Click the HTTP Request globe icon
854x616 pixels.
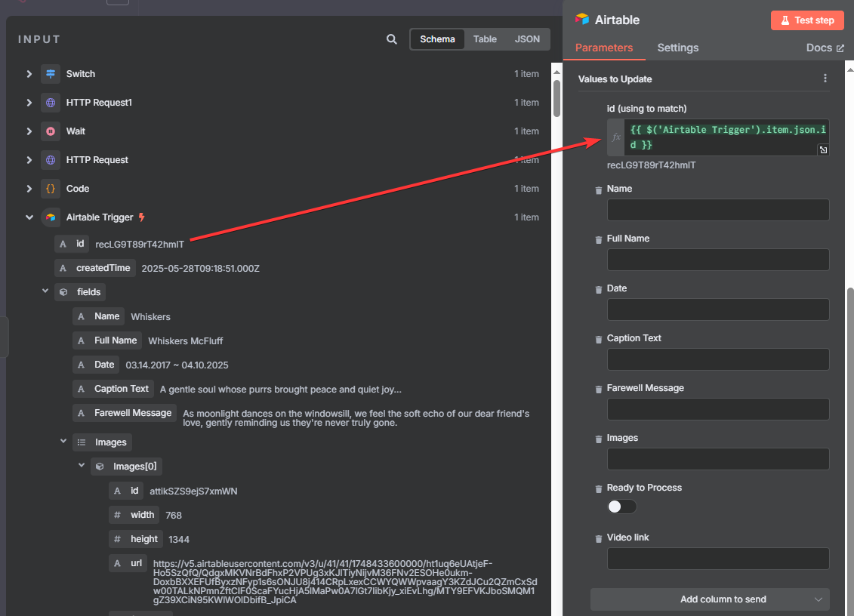51,160
